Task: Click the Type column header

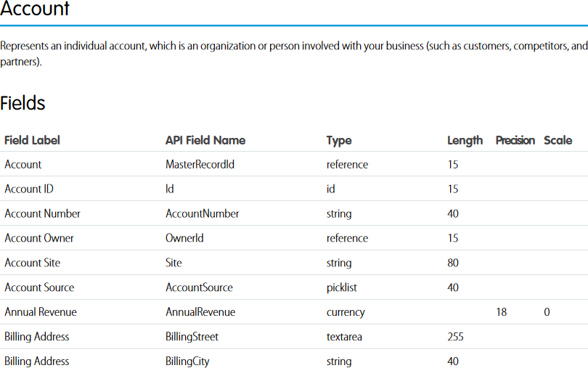Action: point(339,141)
